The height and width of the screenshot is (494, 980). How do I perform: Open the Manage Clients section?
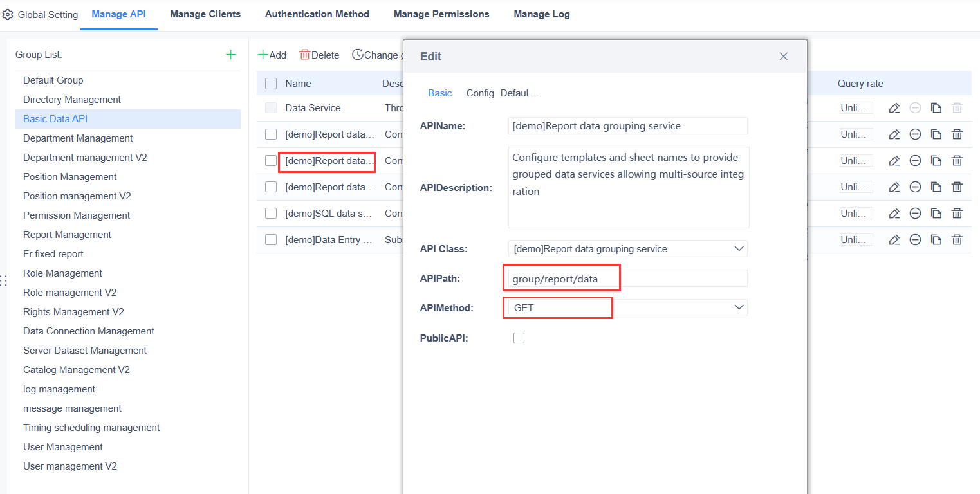205,14
